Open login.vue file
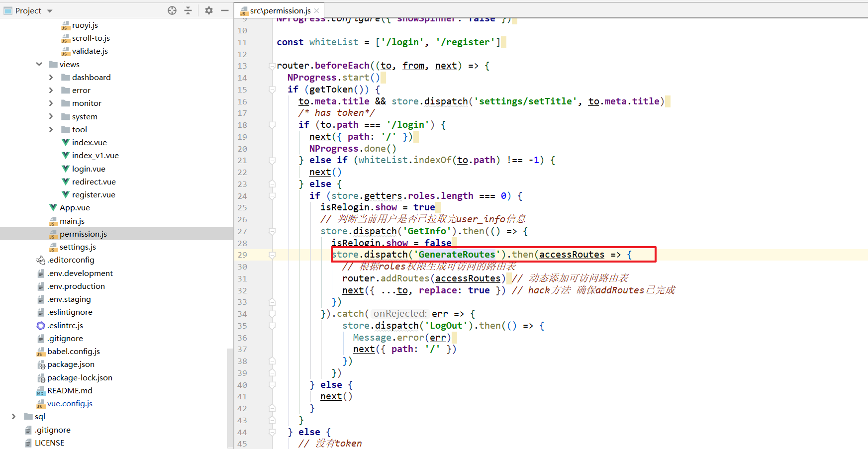Image resolution: width=868 pixels, height=449 pixels. coord(89,169)
